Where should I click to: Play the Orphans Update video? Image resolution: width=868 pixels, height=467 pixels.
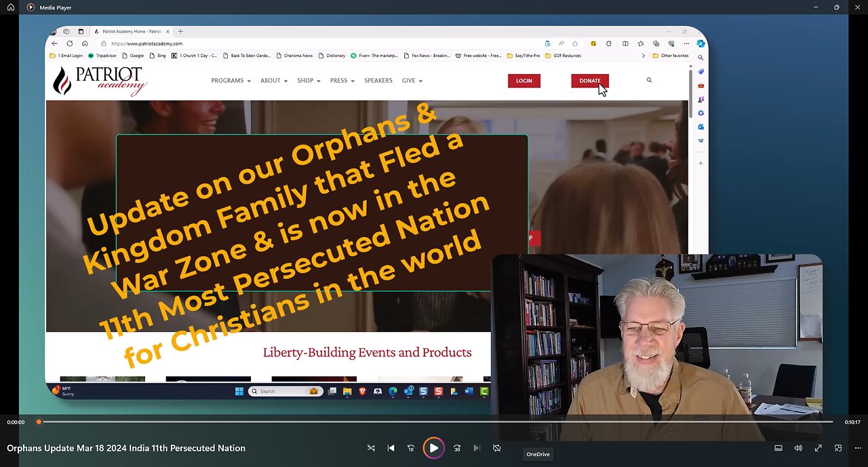433,448
